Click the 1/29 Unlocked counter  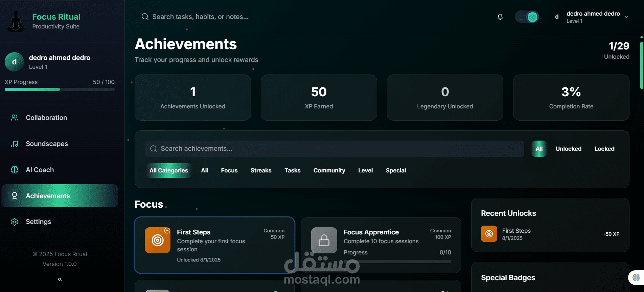click(617, 50)
